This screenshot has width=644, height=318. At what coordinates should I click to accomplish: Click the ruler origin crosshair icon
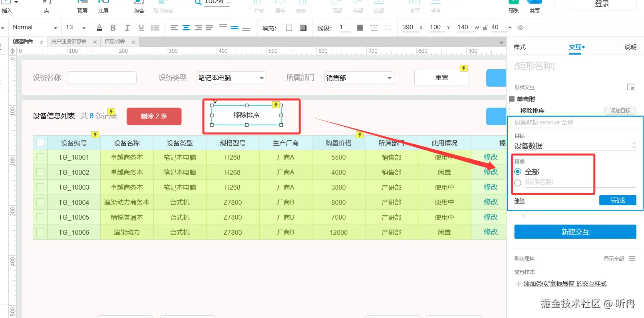[x=13, y=51]
